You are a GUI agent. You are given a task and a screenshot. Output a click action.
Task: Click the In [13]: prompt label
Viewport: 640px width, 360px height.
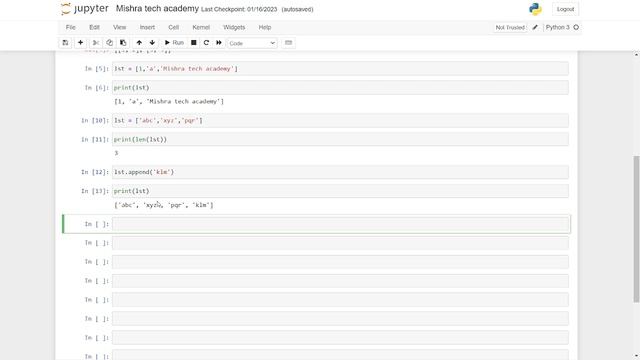pos(95,191)
